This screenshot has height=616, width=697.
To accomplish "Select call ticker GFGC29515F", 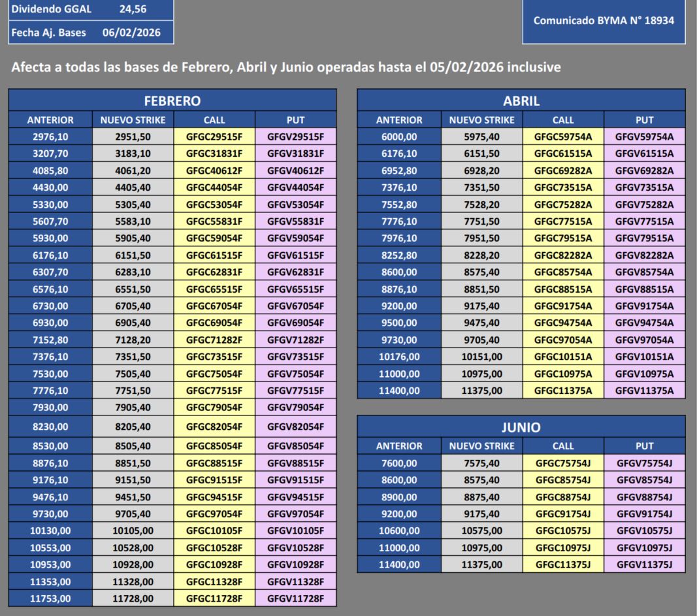I will click(x=214, y=137).
